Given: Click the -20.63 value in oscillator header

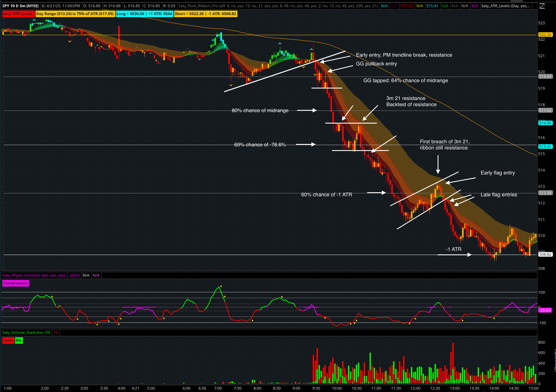Looking at the screenshot, I should 74,275.
